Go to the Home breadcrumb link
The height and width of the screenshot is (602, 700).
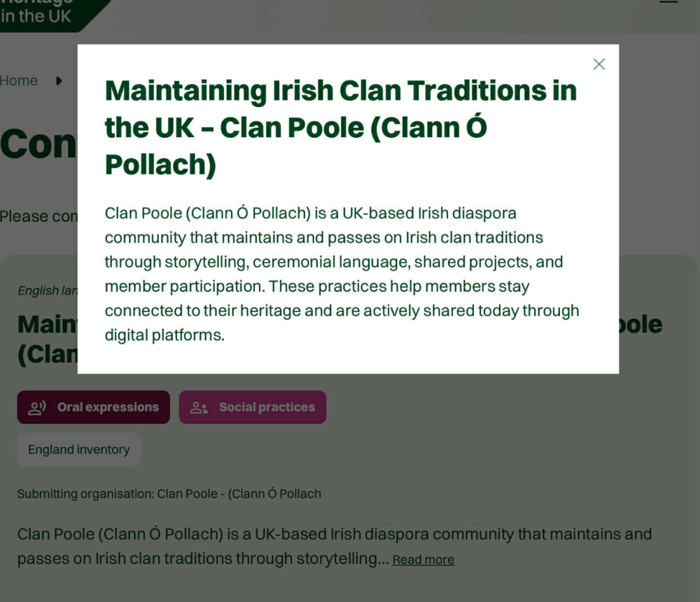[19, 81]
